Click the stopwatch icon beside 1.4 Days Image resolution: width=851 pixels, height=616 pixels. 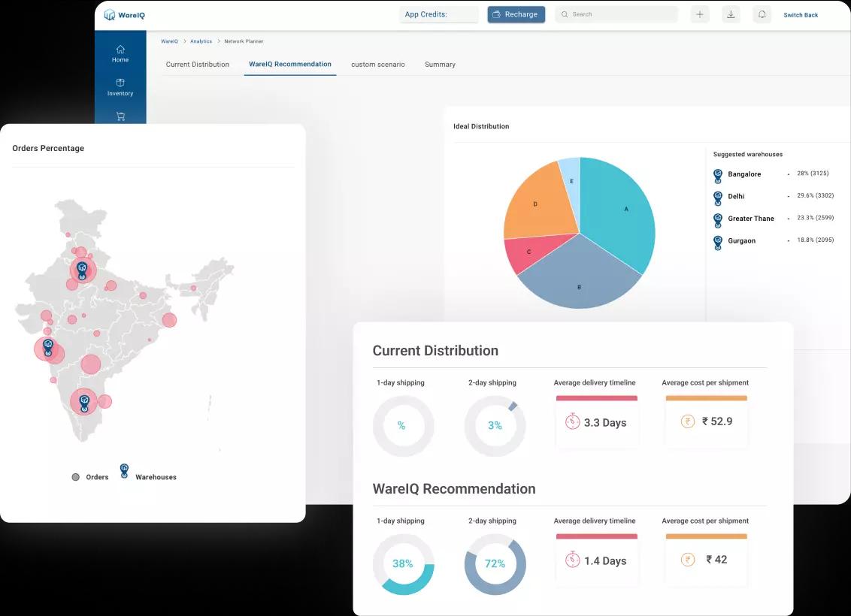point(572,560)
